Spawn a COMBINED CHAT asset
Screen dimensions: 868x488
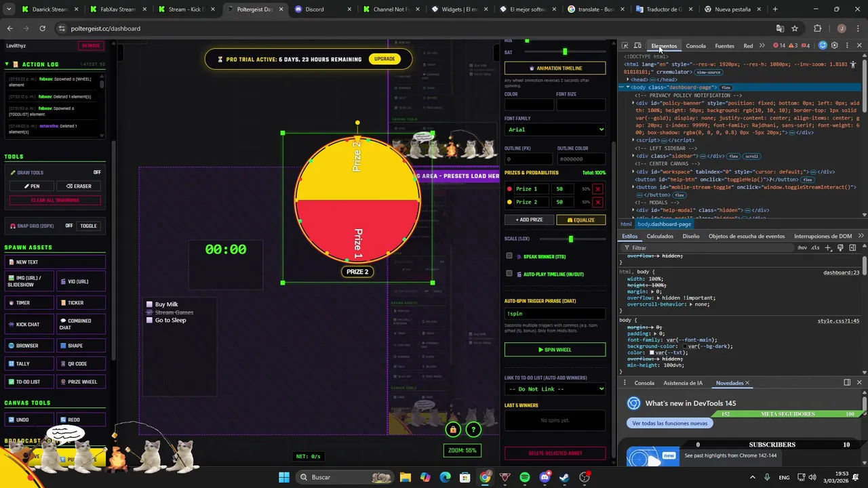tap(81, 324)
